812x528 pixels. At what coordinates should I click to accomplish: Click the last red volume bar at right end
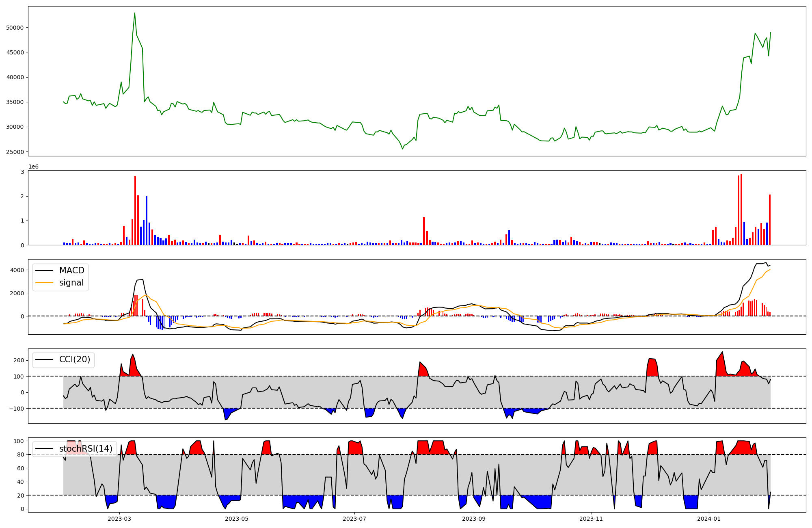tap(770, 220)
